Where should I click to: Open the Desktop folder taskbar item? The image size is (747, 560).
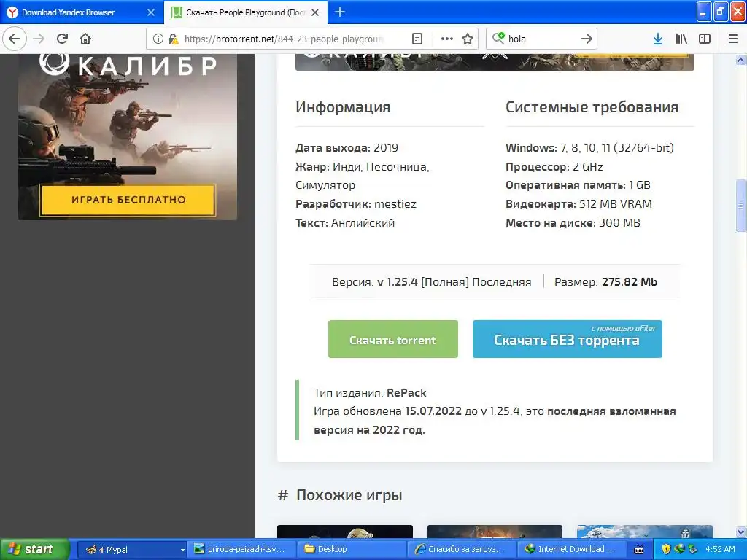pos(352,550)
